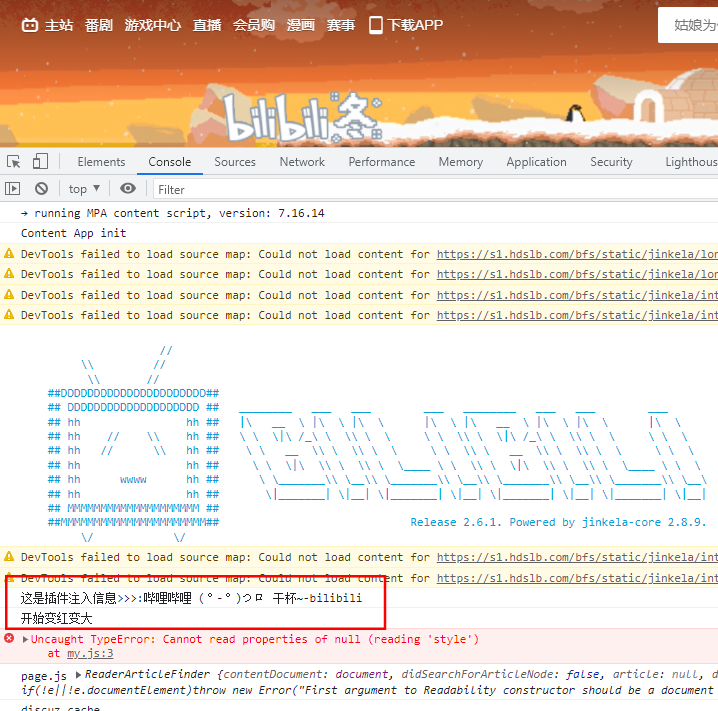Click the inspect element picker icon
718x711 pixels.
14,162
